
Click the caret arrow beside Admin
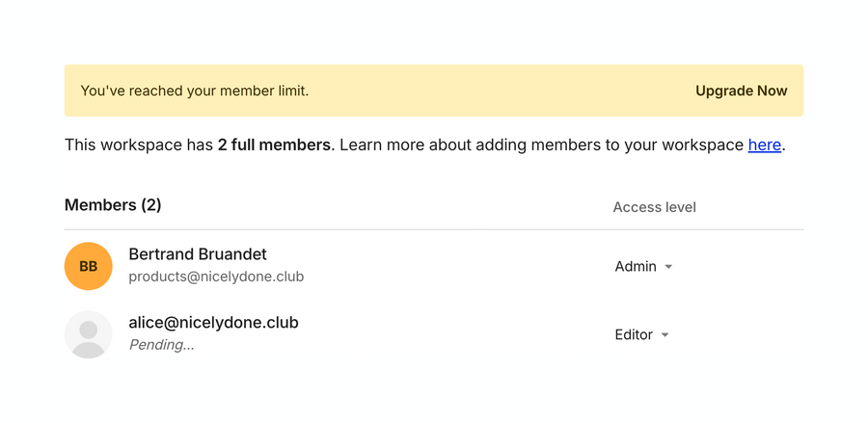pos(668,267)
